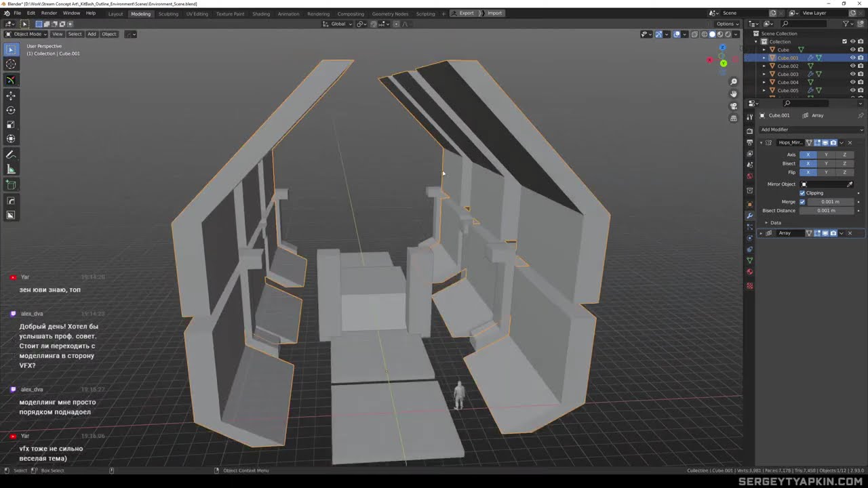Toggle viewport gizmos button

[x=658, y=34]
